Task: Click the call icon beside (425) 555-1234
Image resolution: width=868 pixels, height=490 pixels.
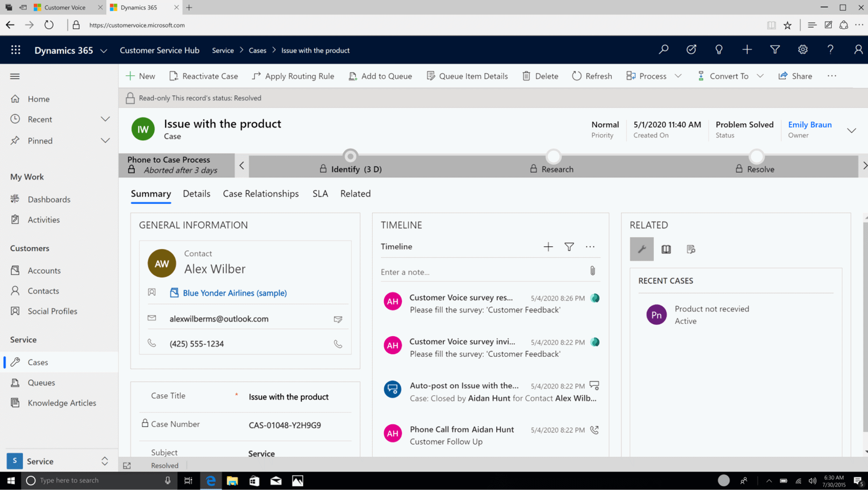Action: 338,344
